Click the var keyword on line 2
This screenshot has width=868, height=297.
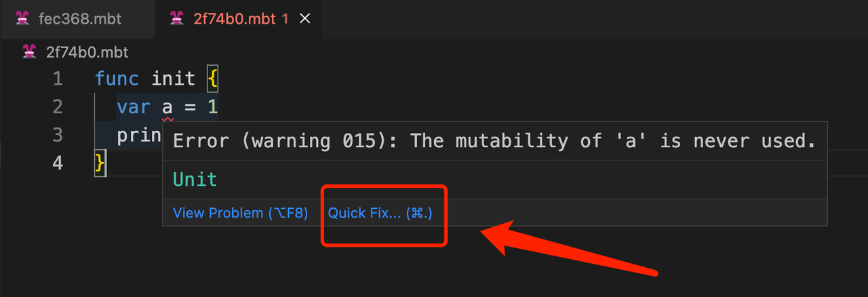(x=133, y=107)
